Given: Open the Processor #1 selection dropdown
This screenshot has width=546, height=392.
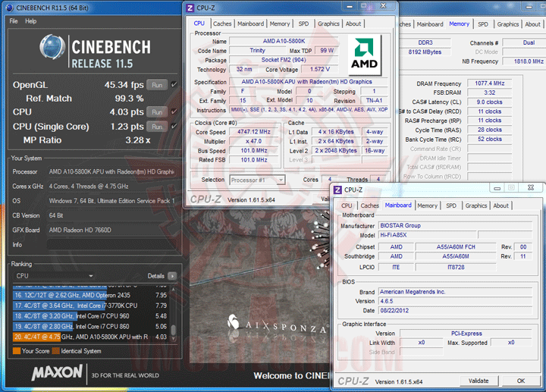Looking at the screenshot, I should 257,180.
